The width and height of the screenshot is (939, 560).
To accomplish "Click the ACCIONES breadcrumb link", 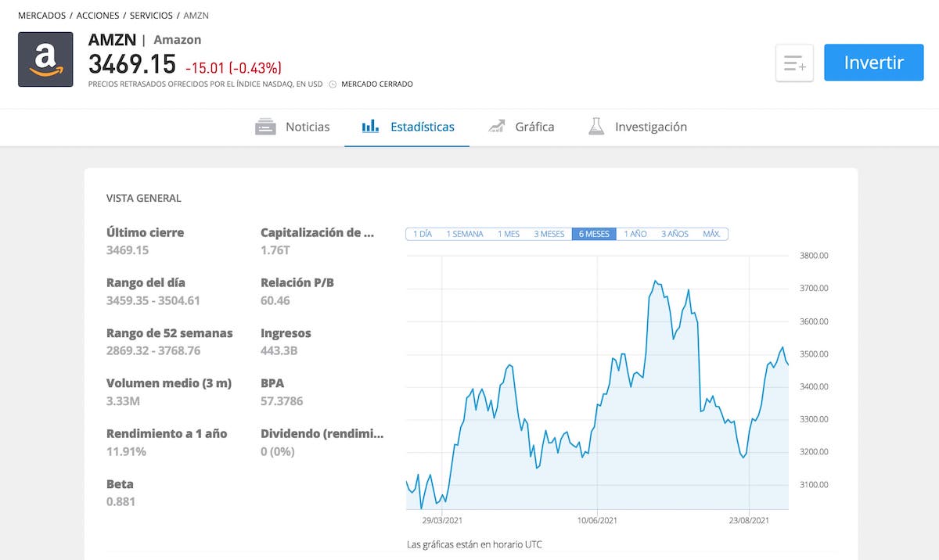I will [x=97, y=15].
